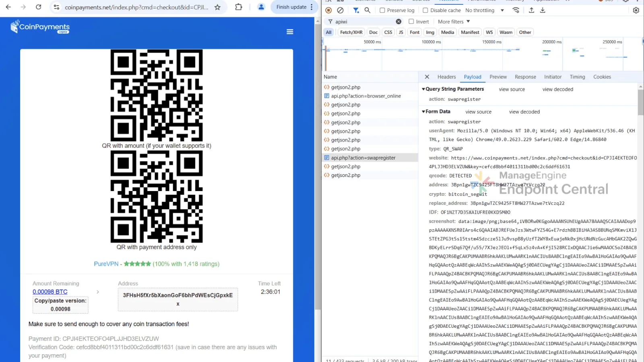Click the browser URL address bar
Viewport: 644px width, 362px height.
coord(137,7)
